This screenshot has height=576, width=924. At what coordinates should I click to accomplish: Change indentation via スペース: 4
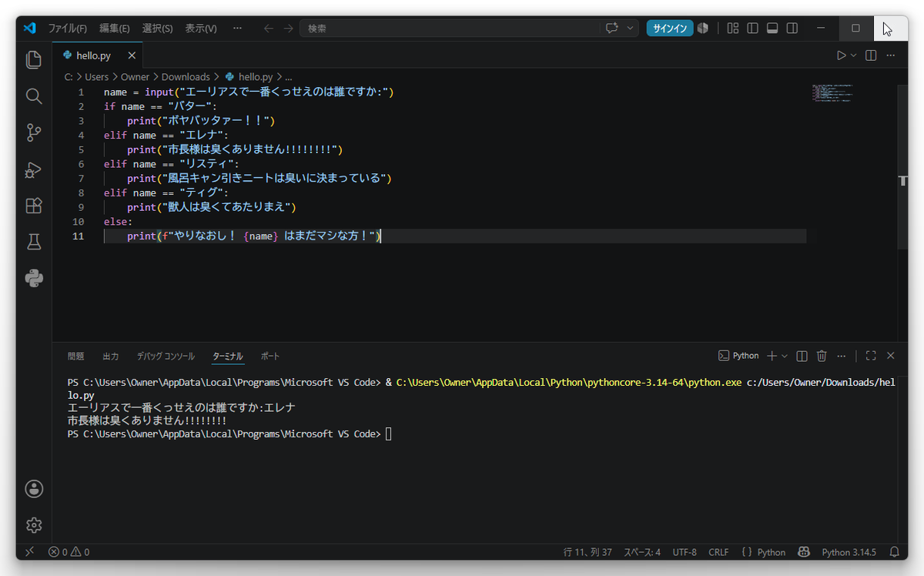642,552
